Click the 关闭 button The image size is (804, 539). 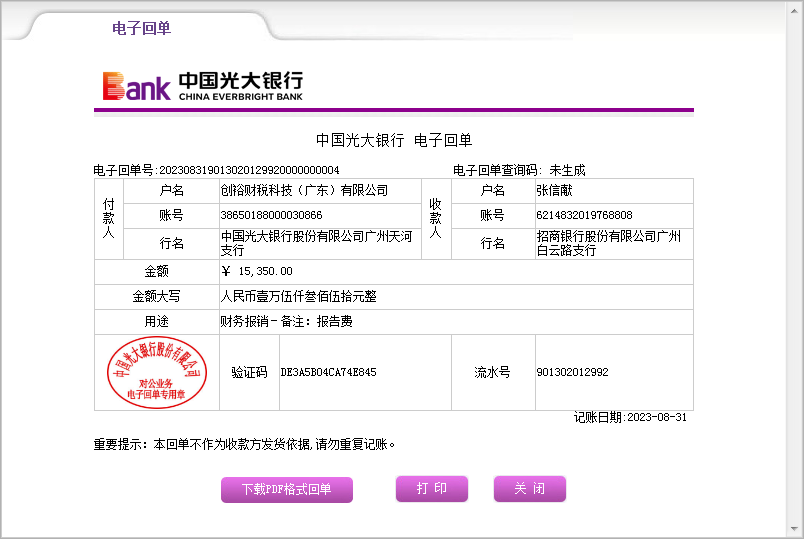530,488
